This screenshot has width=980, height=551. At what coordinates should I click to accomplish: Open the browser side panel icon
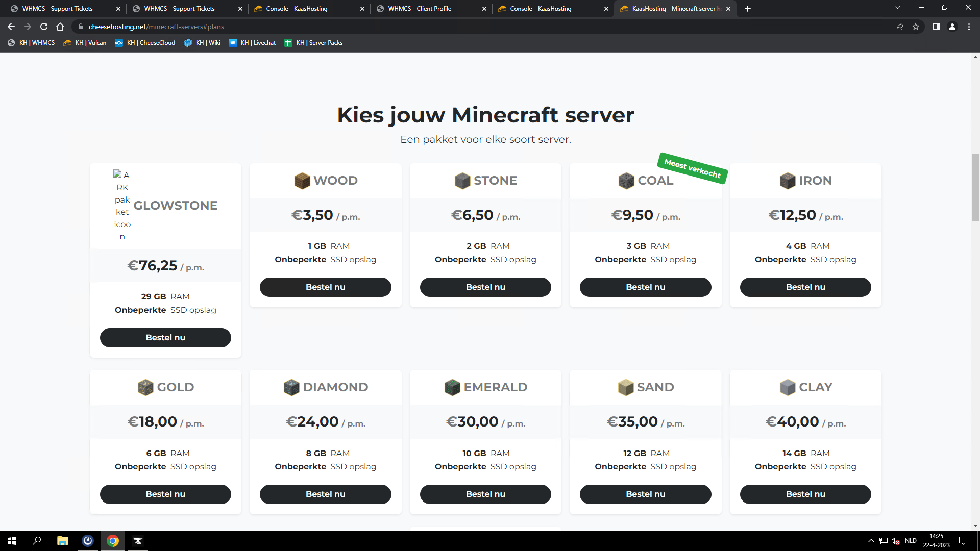coord(936,27)
